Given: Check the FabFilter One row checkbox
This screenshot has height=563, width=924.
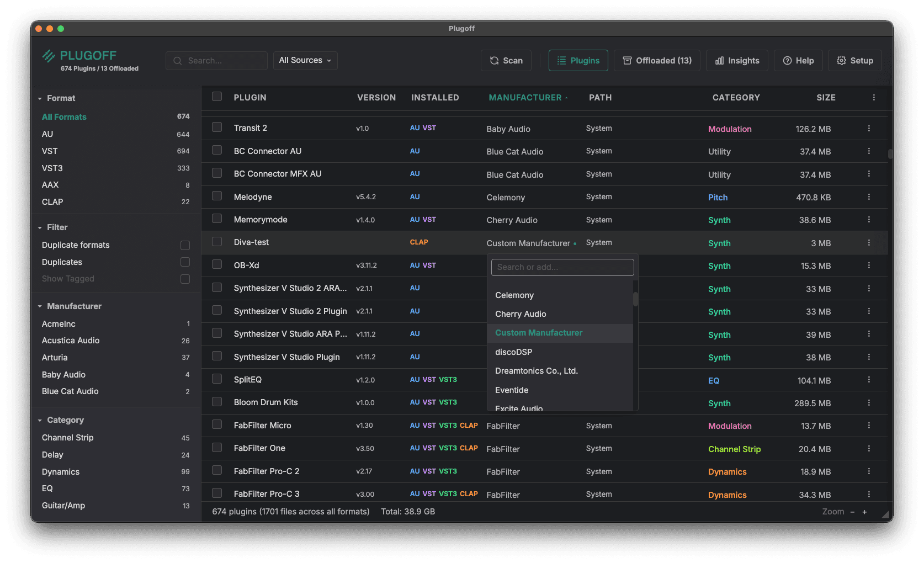Looking at the screenshot, I should (217, 448).
